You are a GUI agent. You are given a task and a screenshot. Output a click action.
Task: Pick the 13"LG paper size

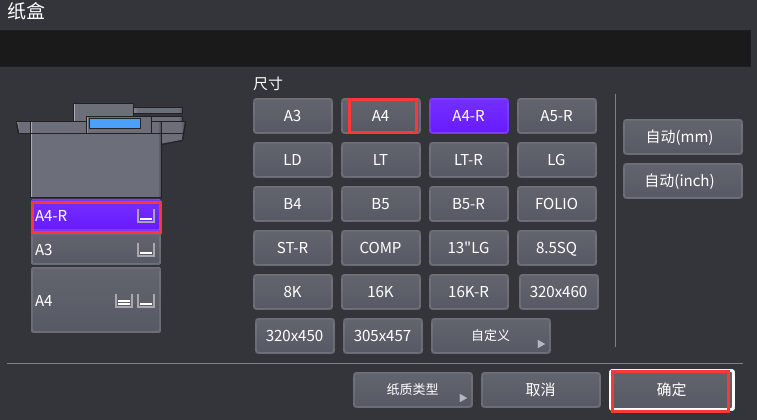click(468, 247)
